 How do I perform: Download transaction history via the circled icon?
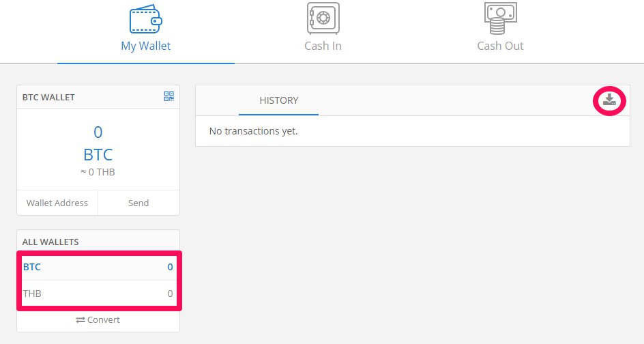tap(609, 100)
